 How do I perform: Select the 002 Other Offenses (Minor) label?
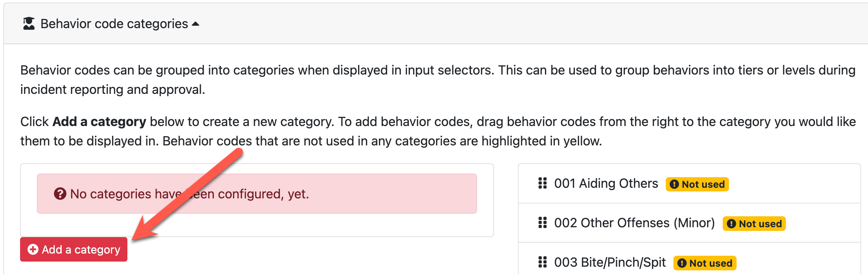(634, 223)
